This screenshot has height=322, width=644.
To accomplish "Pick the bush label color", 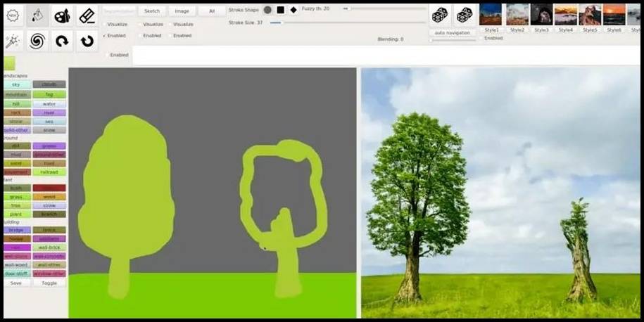I will 16,188.
